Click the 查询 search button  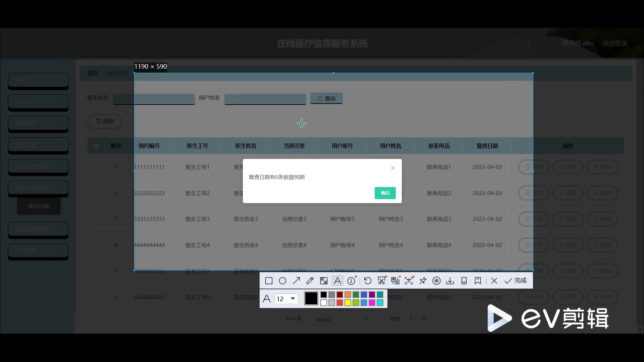(x=326, y=98)
